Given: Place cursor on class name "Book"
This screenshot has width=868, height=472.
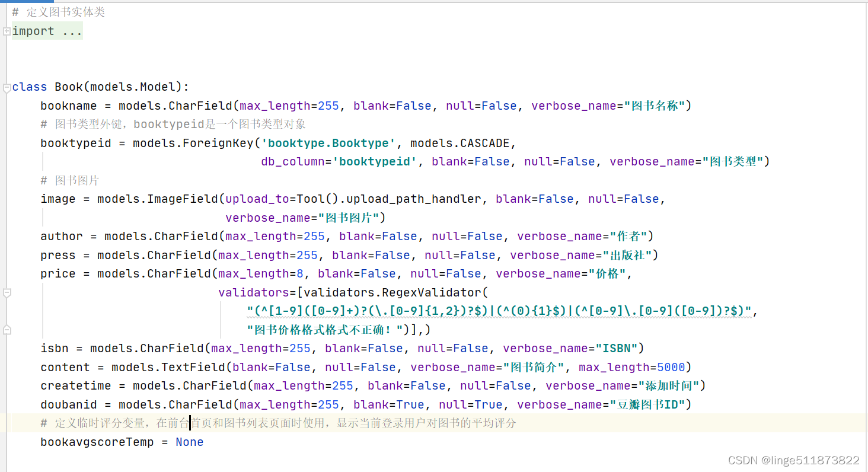Looking at the screenshot, I should point(69,87).
